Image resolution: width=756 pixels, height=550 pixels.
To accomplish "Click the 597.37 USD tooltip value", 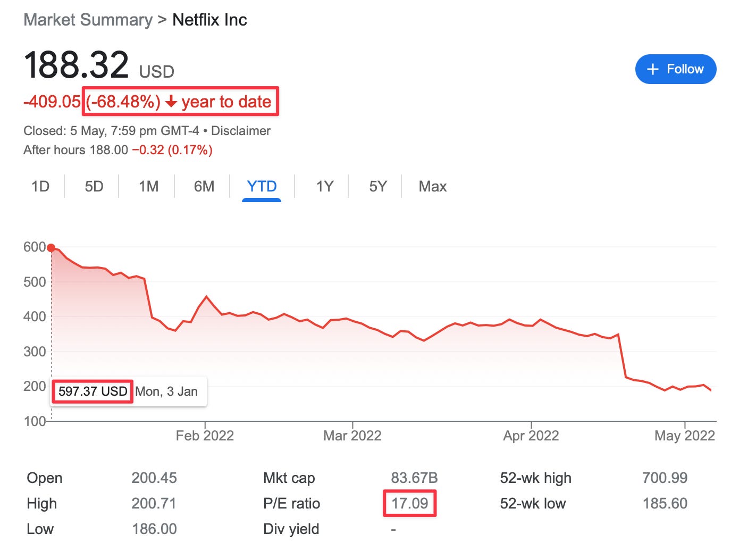I will 93,391.
